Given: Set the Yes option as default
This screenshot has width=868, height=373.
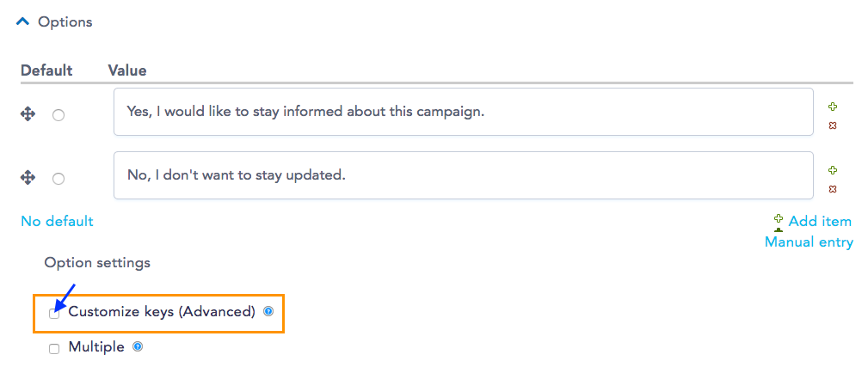Looking at the screenshot, I should click(58, 116).
